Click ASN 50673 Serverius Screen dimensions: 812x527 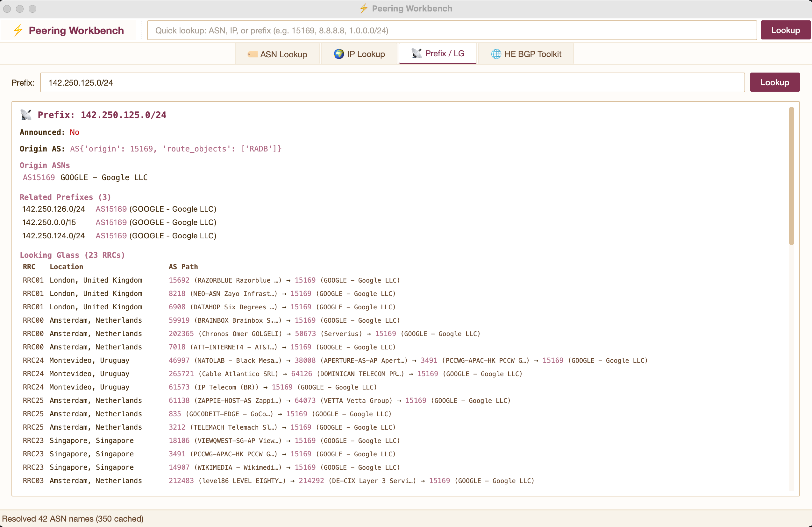click(x=305, y=334)
